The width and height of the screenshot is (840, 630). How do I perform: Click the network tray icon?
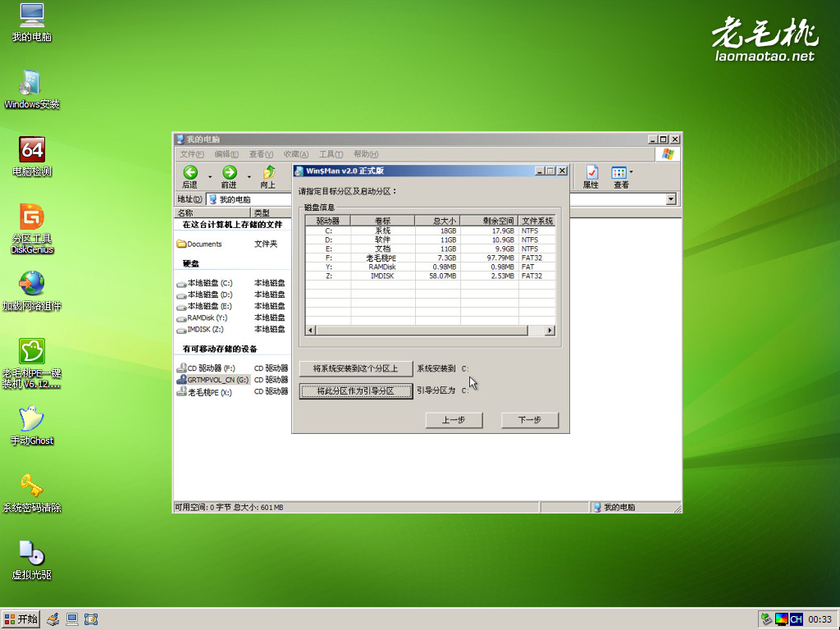pos(767,619)
